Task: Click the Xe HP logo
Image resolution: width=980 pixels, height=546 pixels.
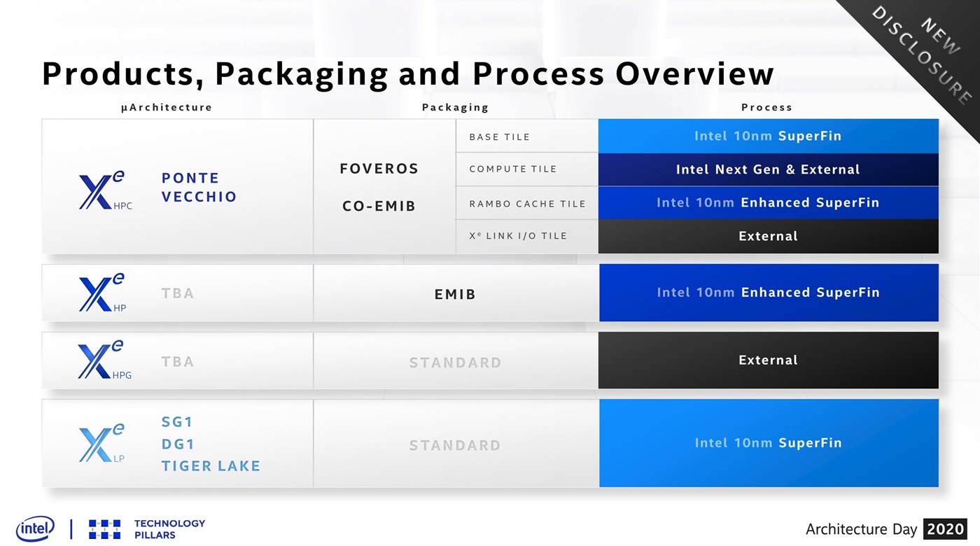Action: pyautogui.click(x=102, y=293)
